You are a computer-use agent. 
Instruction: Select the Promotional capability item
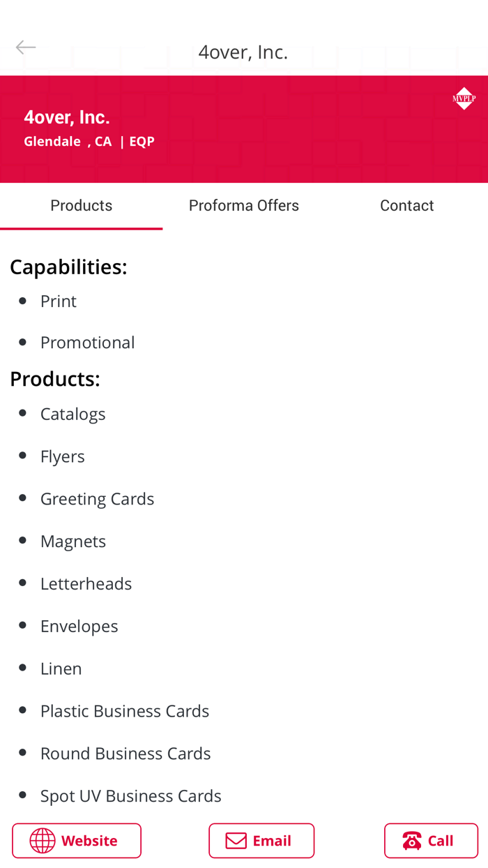pos(88,343)
